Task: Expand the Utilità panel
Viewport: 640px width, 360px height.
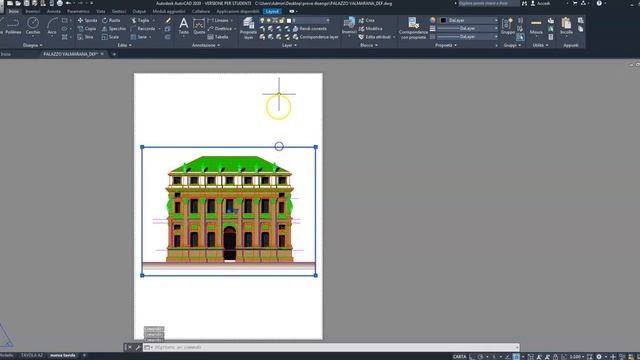Action: click(540, 45)
